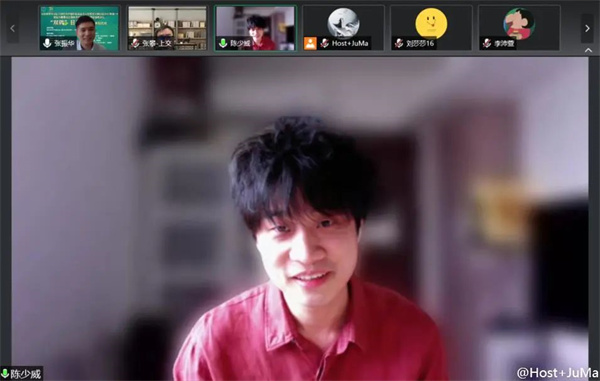Click muted mic icon beside Host+JuMa
Screen dimensions: 600x381
tap(325, 43)
